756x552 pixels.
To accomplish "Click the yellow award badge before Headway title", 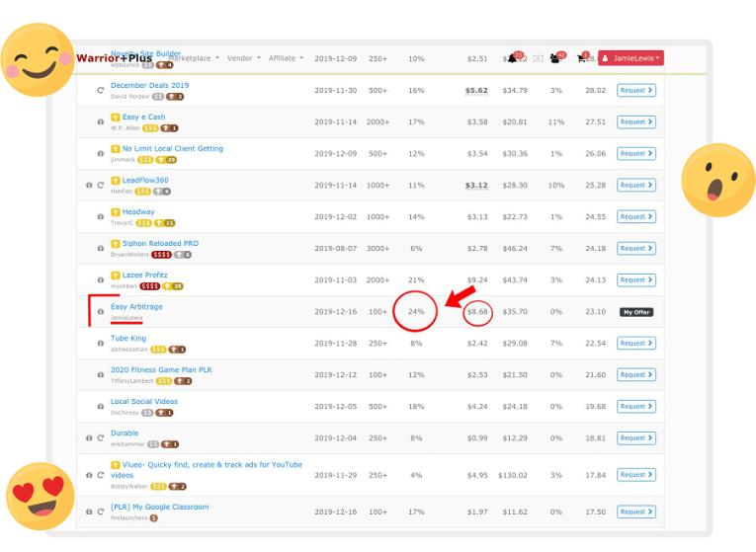I will (116, 212).
